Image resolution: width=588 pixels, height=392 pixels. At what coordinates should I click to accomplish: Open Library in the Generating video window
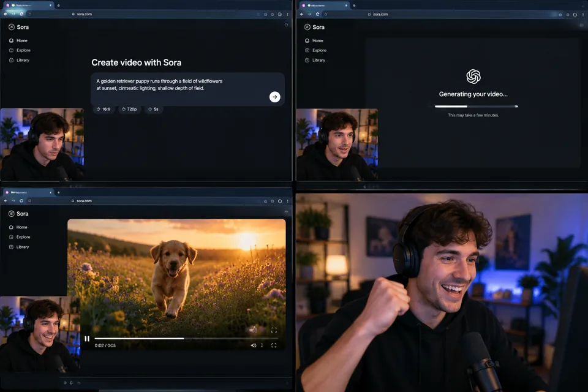point(315,60)
